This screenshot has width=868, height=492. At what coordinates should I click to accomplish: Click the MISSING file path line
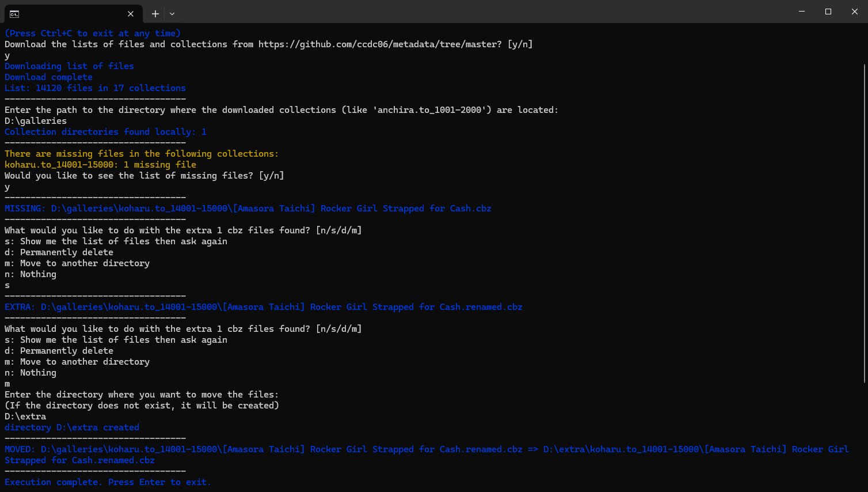(248, 209)
